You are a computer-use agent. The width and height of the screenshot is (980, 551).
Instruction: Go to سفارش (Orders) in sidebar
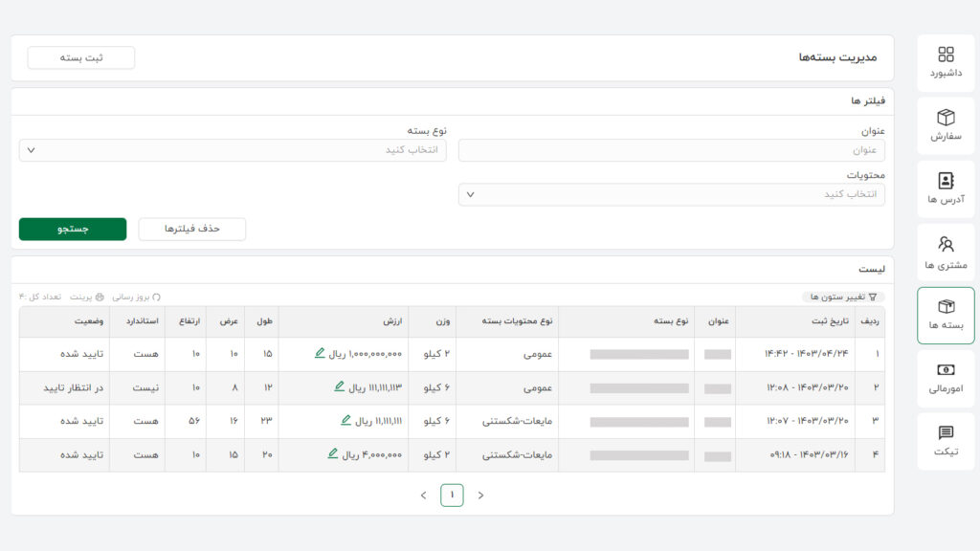946,125
